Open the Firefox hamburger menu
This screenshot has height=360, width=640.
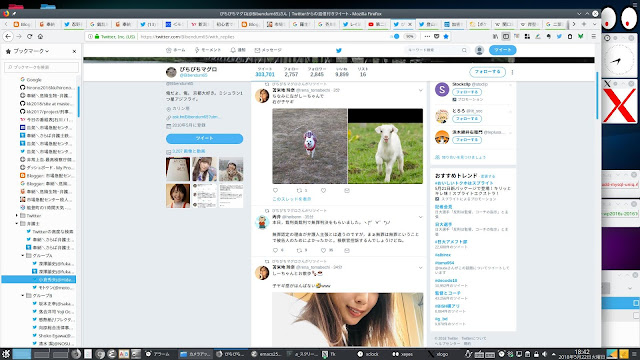(x=593, y=36)
